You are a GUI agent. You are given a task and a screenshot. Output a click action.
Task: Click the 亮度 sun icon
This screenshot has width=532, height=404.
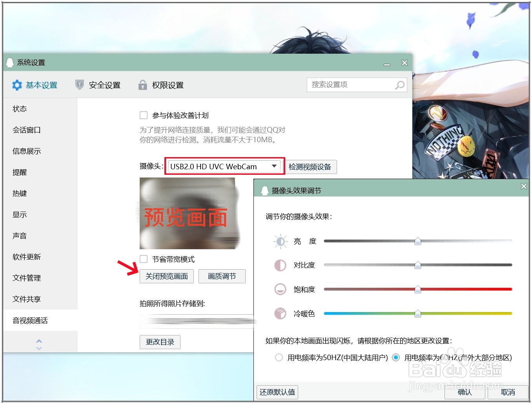(x=281, y=241)
